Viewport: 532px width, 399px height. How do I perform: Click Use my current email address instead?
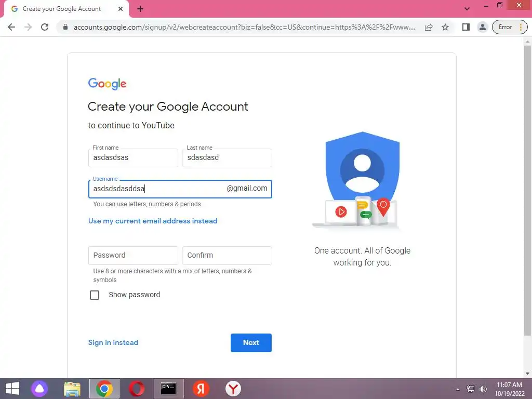[153, 221]
